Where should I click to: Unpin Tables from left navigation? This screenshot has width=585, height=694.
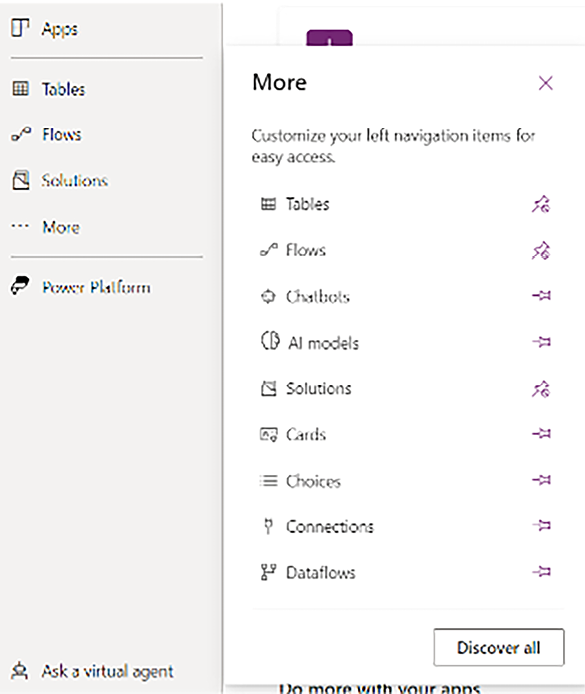pyautogui.click(x=541, y=204)
